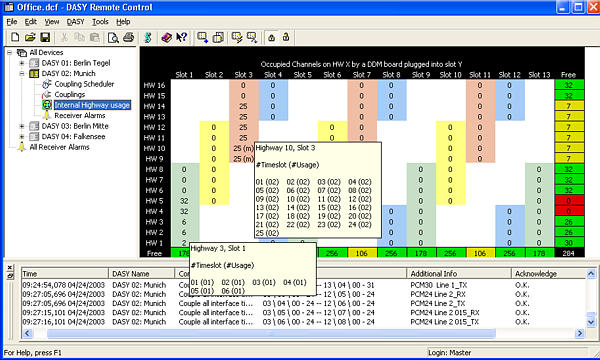Viewport: 600px width, 360px height.
Task: Click the 32 cell at HW 5, Slot 1
Action: click(184, 200)
